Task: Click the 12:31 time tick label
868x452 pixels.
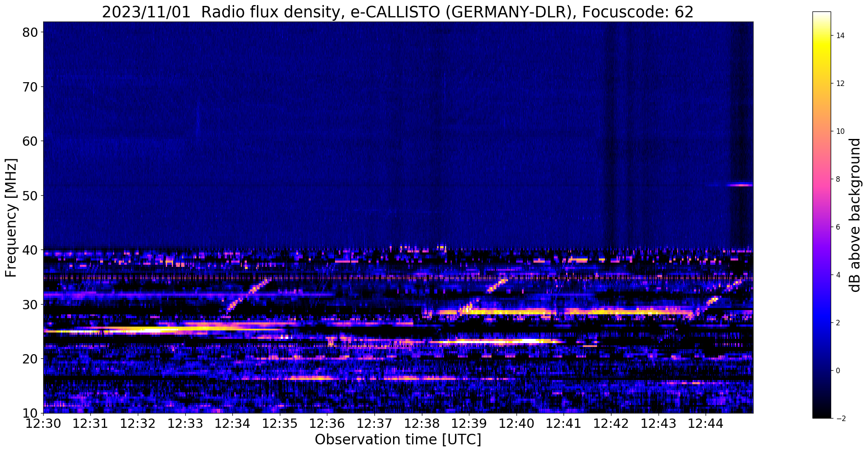Action: [x=91, y=423]
